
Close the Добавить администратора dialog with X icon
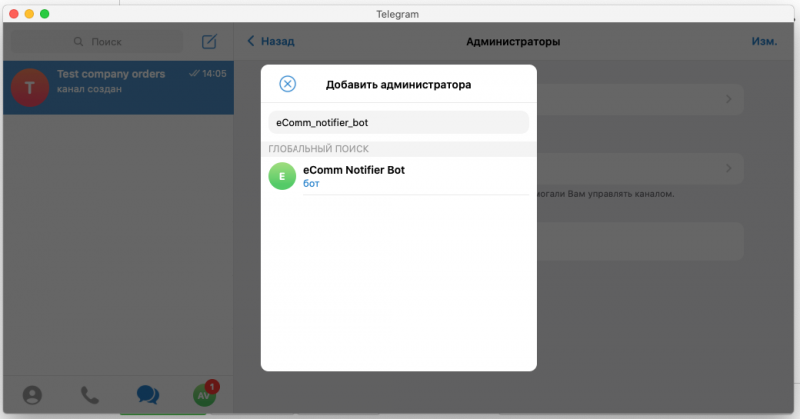tap(288, 84)
